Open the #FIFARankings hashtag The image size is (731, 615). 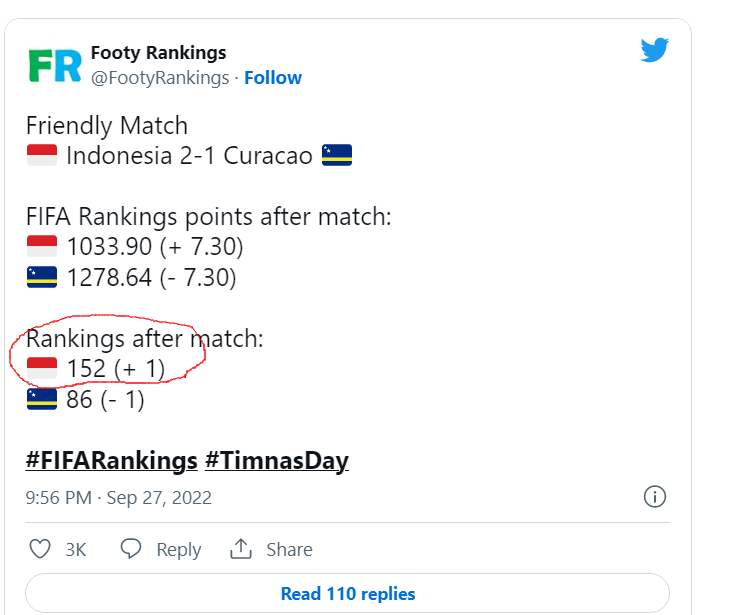[x=111, y=461]
